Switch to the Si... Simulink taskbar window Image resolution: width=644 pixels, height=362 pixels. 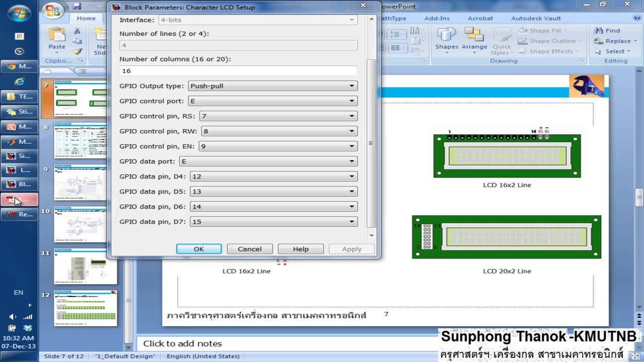pyautogui.click(x=20, y=156)
